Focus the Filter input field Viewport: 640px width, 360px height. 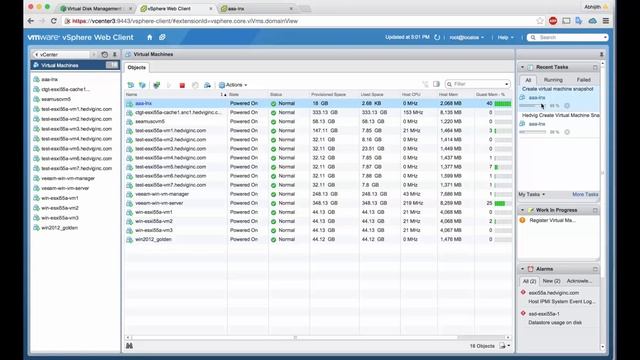(x=478, y=84)
